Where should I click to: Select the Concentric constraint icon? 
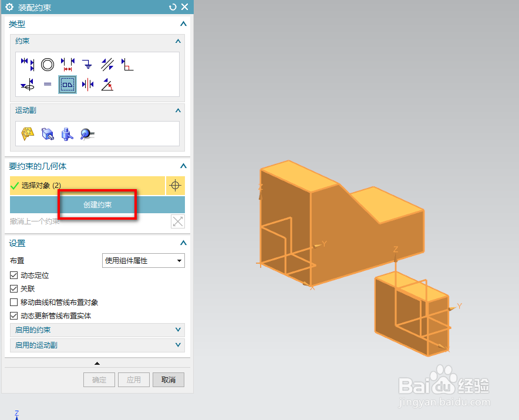click(48, 65)
